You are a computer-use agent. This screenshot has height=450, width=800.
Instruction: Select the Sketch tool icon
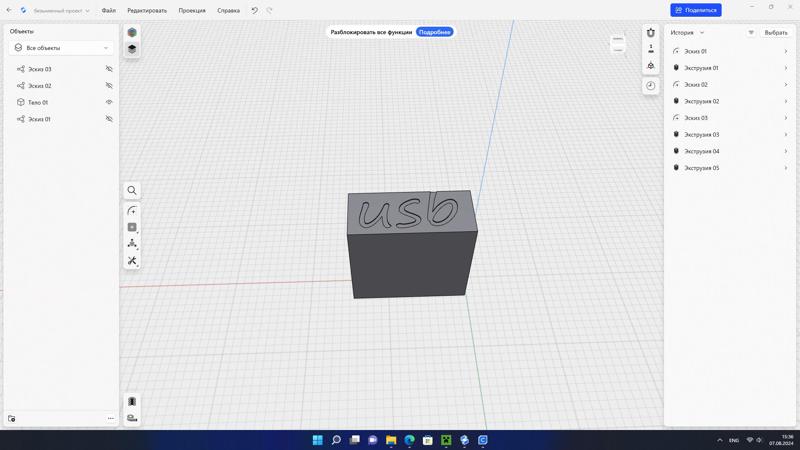tap(132, 211)
